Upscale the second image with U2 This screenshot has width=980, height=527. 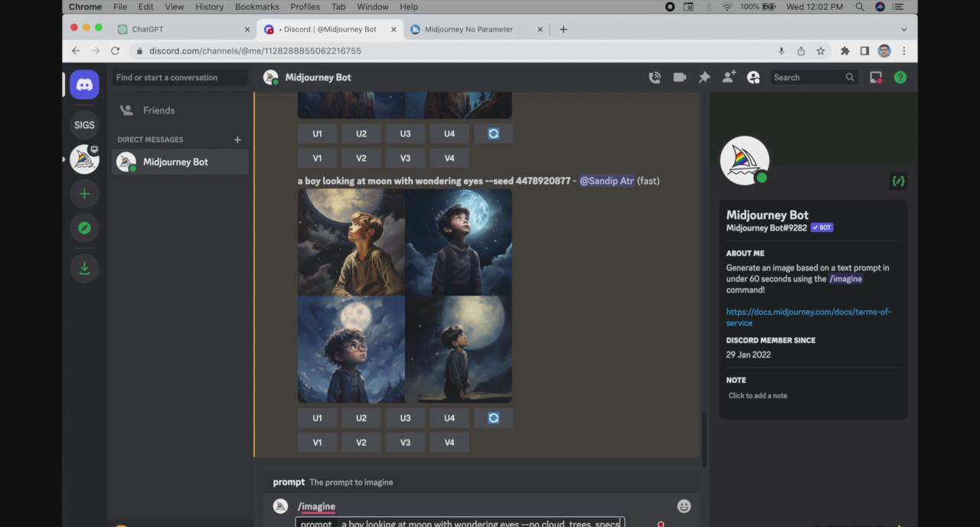click(361, 417)
